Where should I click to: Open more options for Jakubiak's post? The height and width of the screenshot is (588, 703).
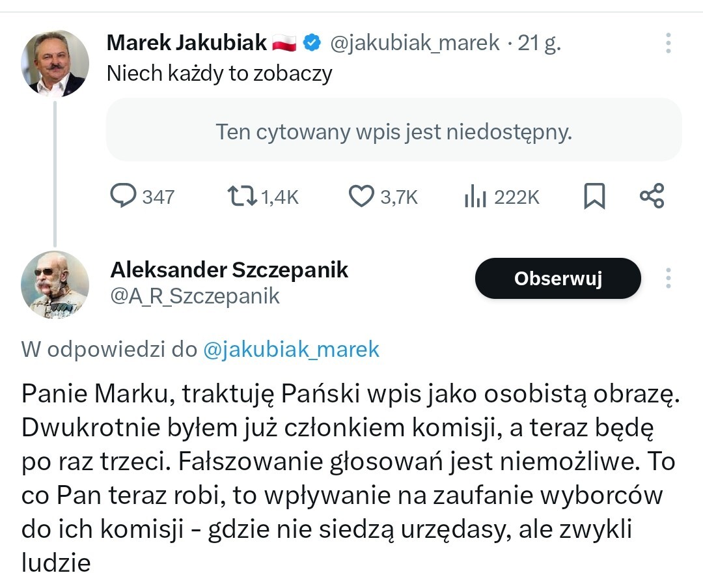(668, 43)
